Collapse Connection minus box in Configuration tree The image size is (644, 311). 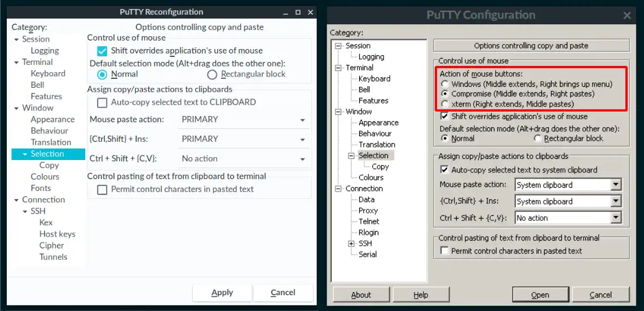(338, 189)
